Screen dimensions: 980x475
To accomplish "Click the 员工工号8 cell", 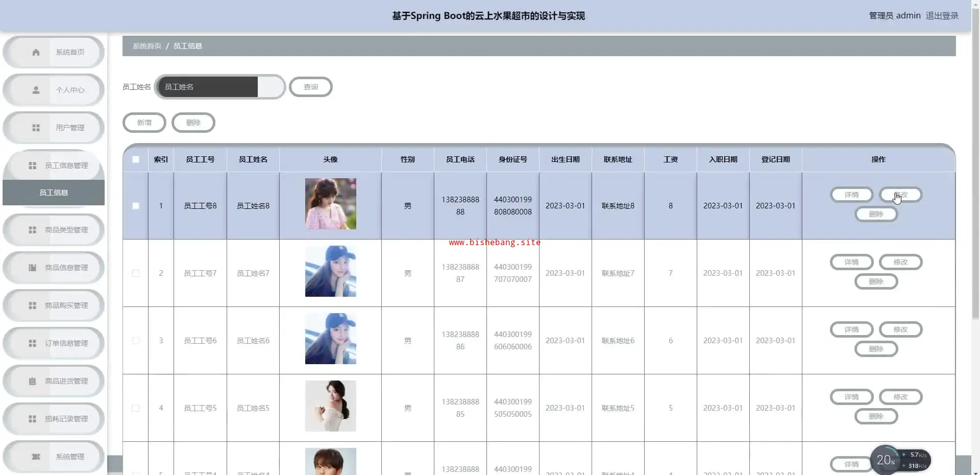I will click(x=200, y=206).
